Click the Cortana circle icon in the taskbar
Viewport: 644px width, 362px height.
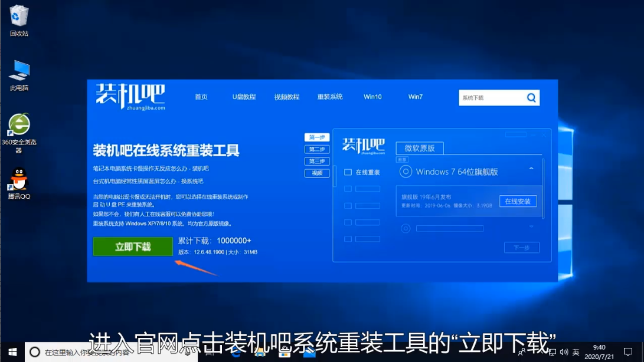click(x=35, y=352)
